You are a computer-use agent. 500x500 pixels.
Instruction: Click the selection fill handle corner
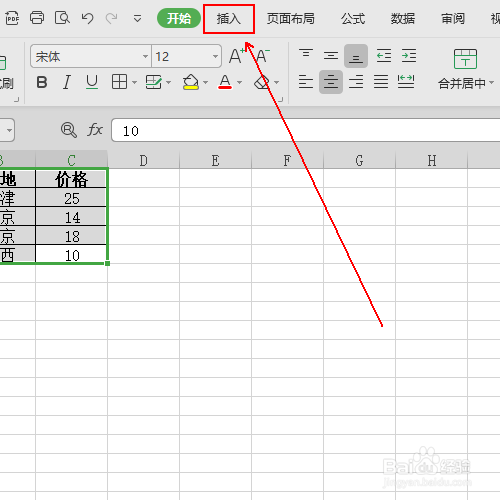pyautogui.click(x=107, y=264)
